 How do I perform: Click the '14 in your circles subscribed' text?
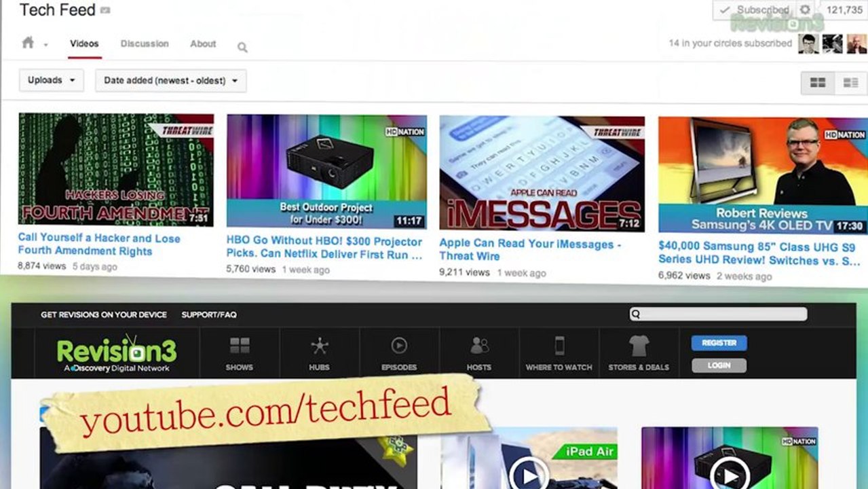(x=730, y=43)
